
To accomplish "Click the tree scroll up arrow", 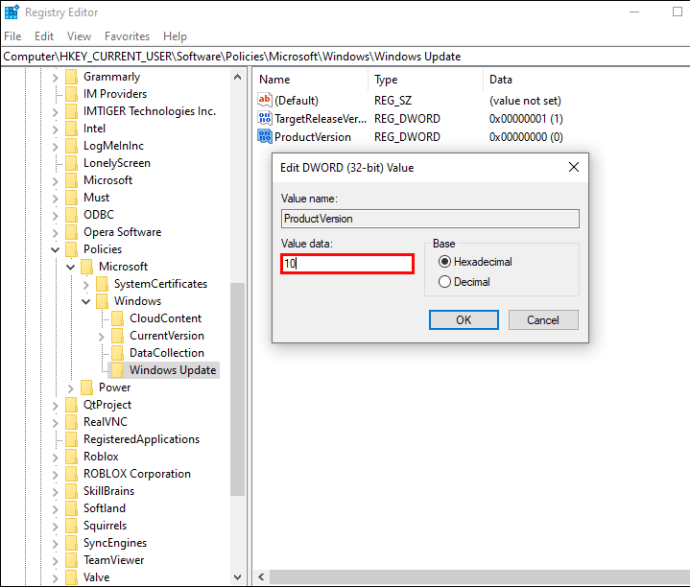I will click(x=238, y=77).
